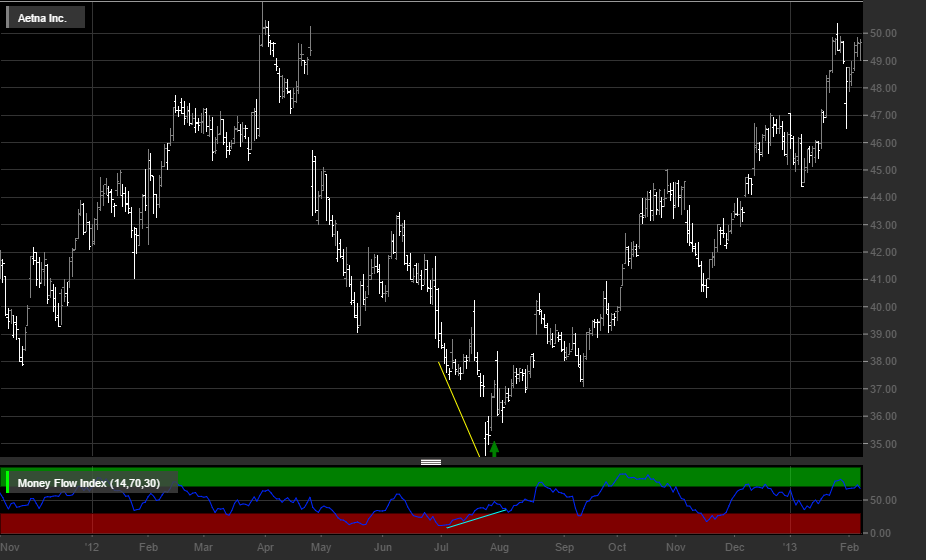Screen dimensions: 926x560
Task: Click the Aug label on time axis
Action: click(499, 547)
